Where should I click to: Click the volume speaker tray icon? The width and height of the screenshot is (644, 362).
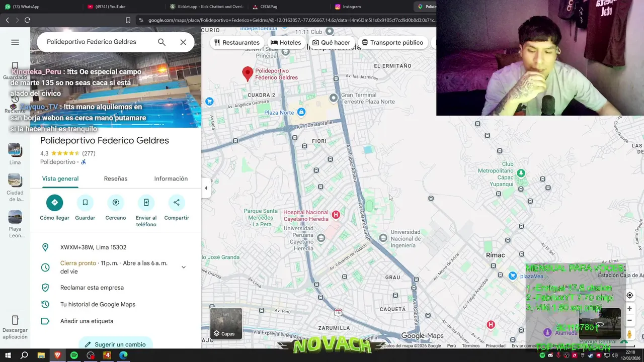[x=614, y=355]
